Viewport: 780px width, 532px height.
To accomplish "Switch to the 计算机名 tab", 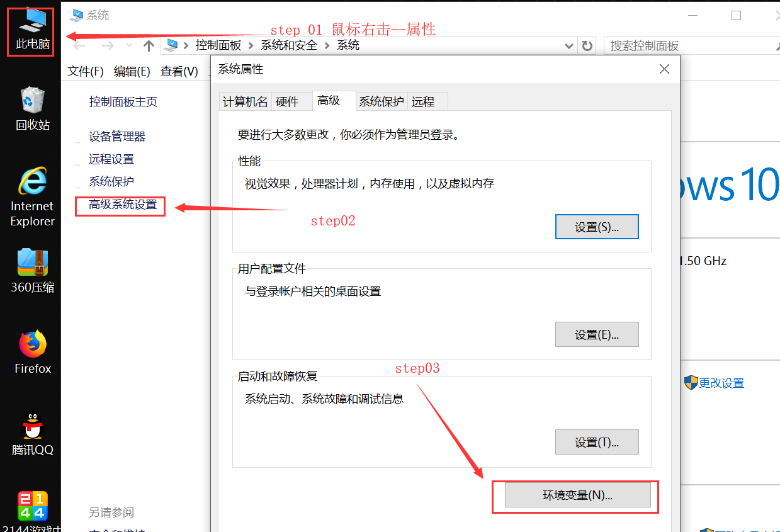I will pyautogui.click(x=245, y=102).
